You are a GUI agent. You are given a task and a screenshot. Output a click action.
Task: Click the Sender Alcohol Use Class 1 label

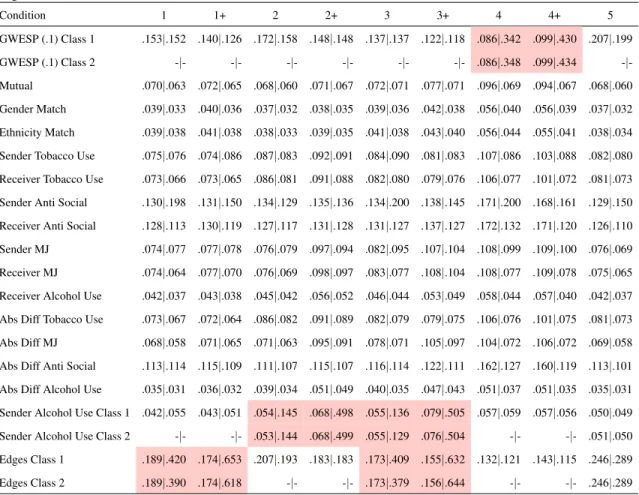tap(65, 413)
